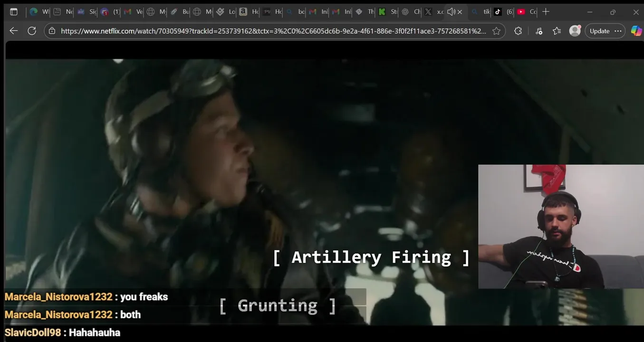Switch to the TikTok '(6)' tab
644x342 pixels.
point(503,12)
